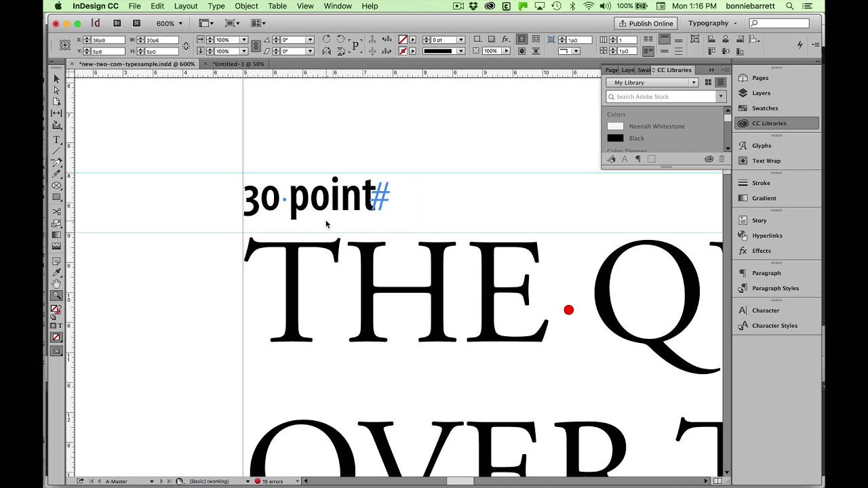Screen dimensions: 868x488
Task: Open the Object menu
Action: pos(246,6)
